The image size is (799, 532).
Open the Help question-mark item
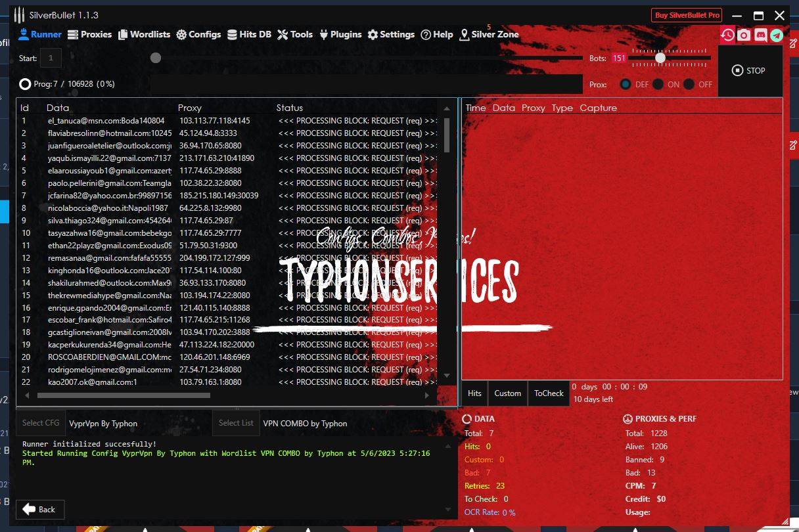pyautogui.click(x=437, y=34)
